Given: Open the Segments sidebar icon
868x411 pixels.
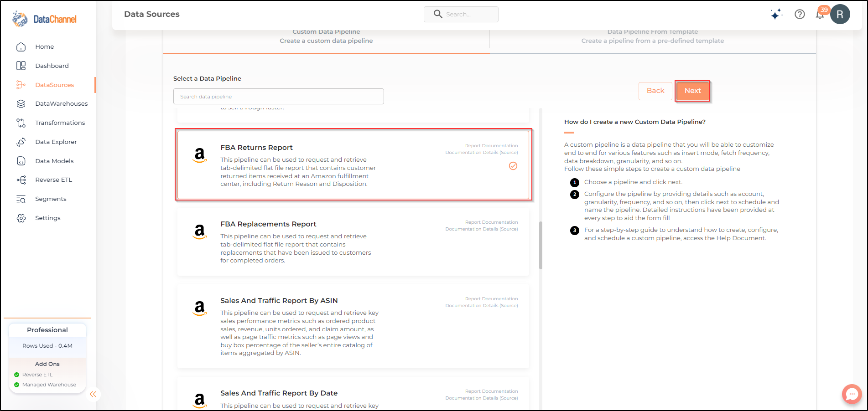Looking at the screenshot, I should pos(21,199).
